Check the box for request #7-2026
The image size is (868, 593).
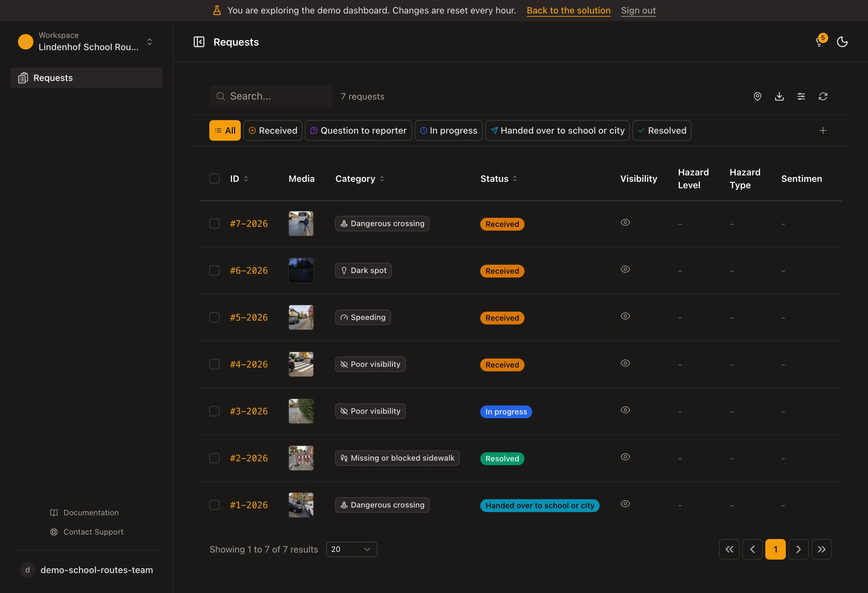pos(214,224)
